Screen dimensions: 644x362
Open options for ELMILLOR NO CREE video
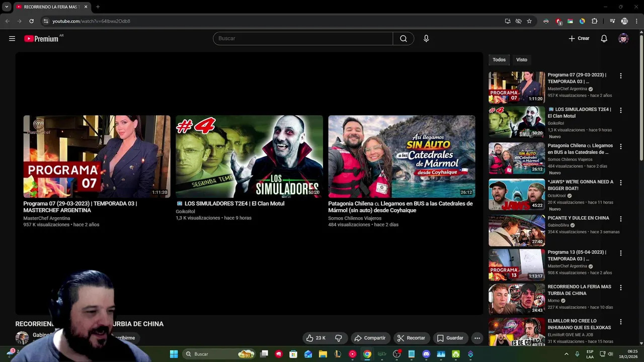coord(620,322)
